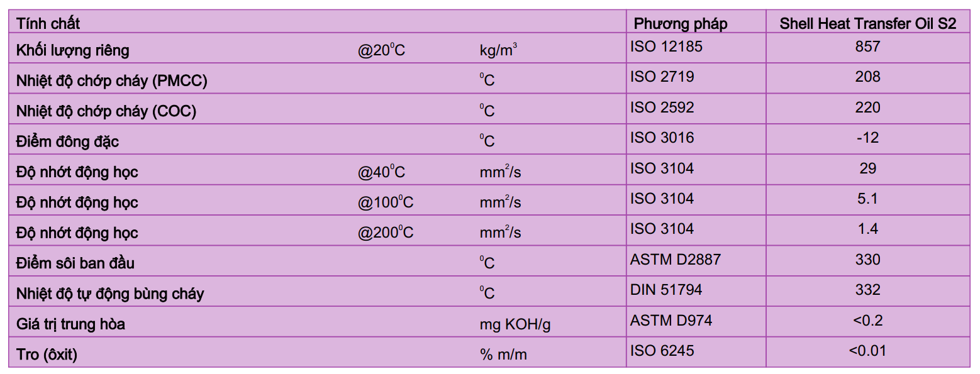Image resolution: width=980 pixels, height=374 pixels.
Task: Click the 'Điểm đông đặc' row label
Action: [x=67, y=142]
